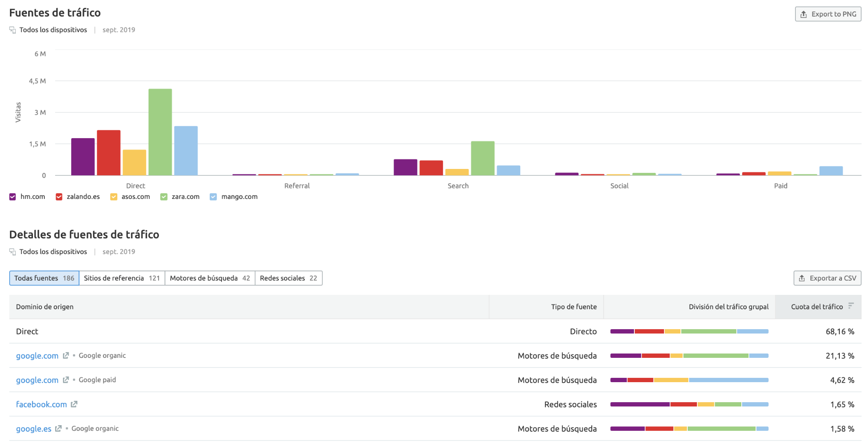Open the google.com link in Google paid row
The width and height of the screenshot is (868, 446).
click(37, 380)
